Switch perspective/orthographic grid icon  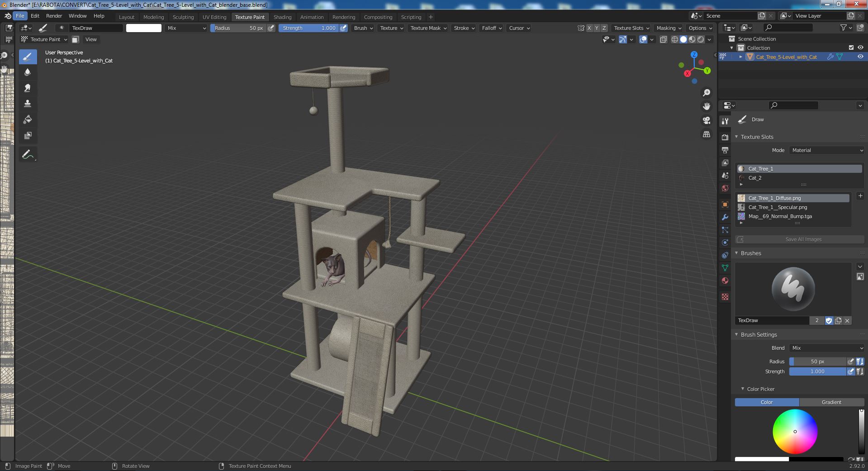coord(706,134)
